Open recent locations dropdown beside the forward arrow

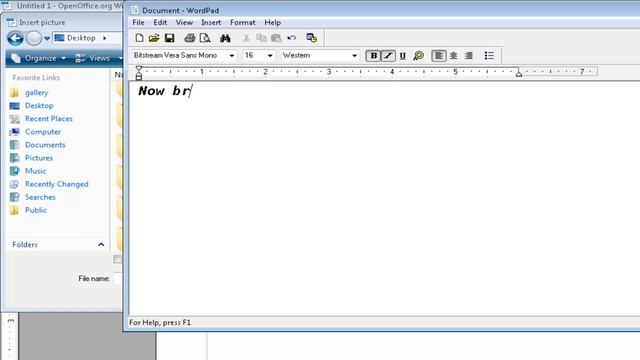click(47, 38)
